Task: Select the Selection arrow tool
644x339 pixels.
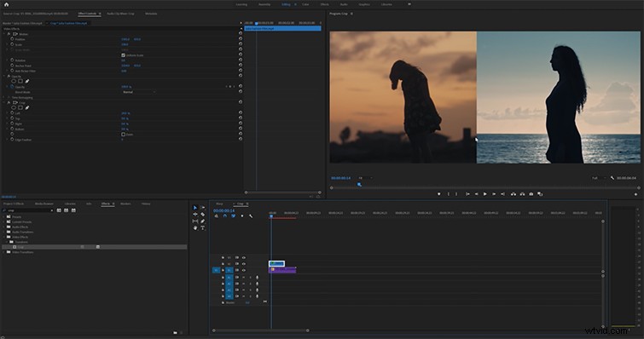Action: coord(195,208)
